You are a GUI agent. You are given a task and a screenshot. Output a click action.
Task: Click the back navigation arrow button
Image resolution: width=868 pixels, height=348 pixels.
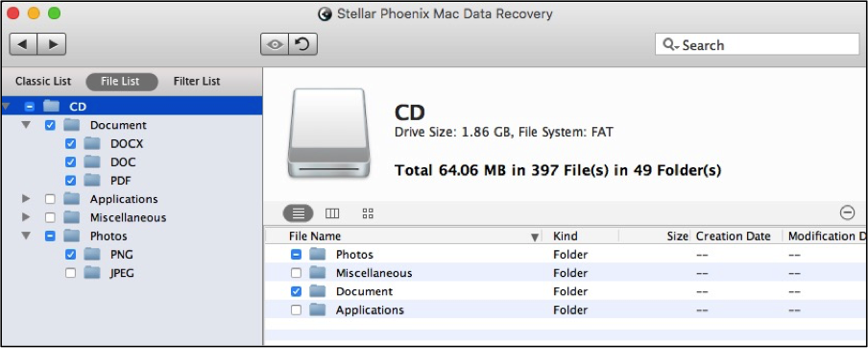(x=23, y=44)
